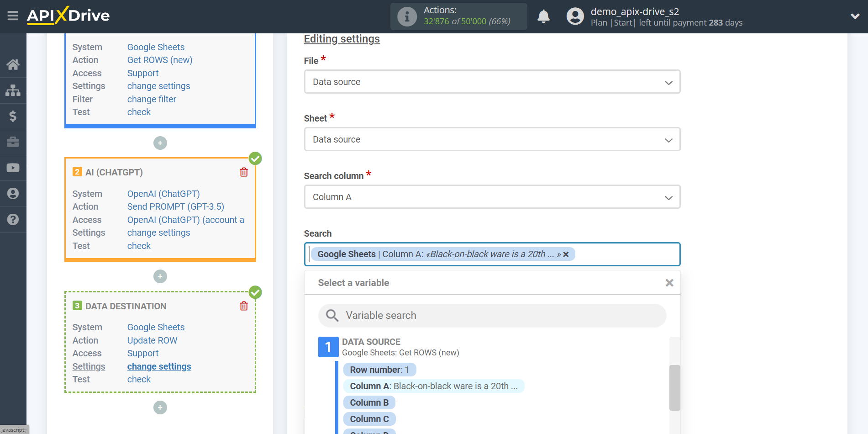Open the billing dollar icon
868x434 pixels.
[x=13, y=116]
